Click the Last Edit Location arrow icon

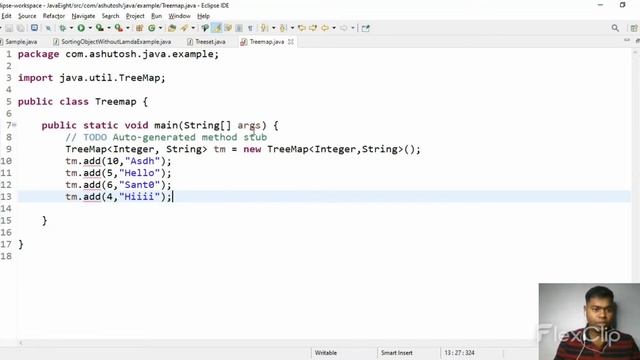click(302, 28)
